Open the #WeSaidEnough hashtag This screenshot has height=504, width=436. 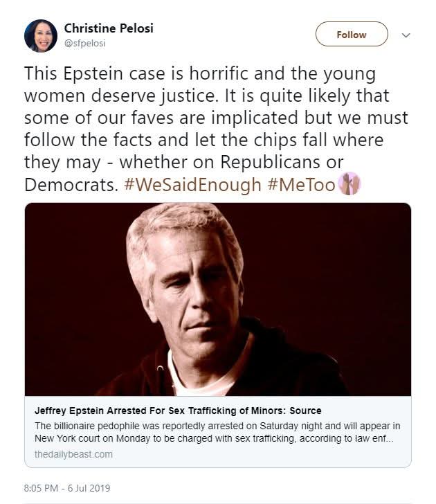[193, 185]
